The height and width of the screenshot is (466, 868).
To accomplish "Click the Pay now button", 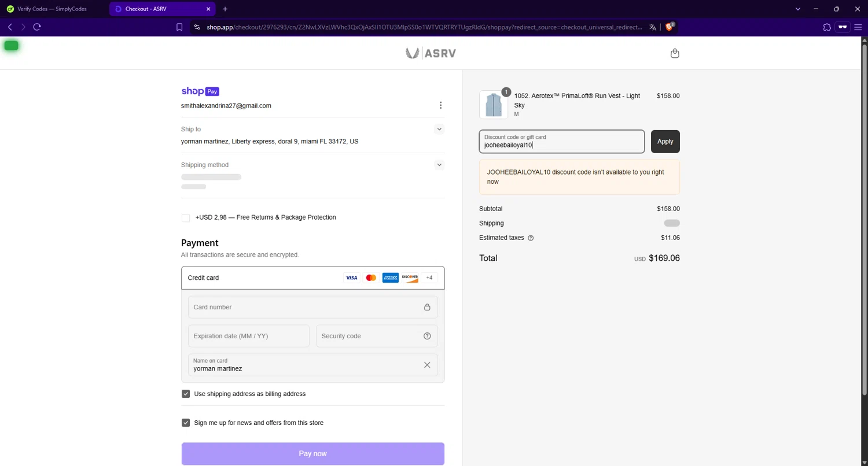I will click(313, 454).
